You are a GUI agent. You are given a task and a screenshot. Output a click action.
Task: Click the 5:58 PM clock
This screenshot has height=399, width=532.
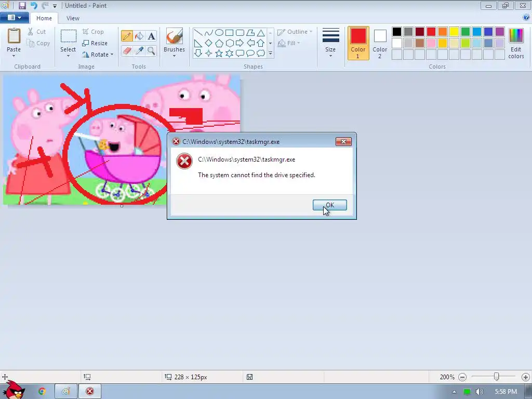[506, 392]
